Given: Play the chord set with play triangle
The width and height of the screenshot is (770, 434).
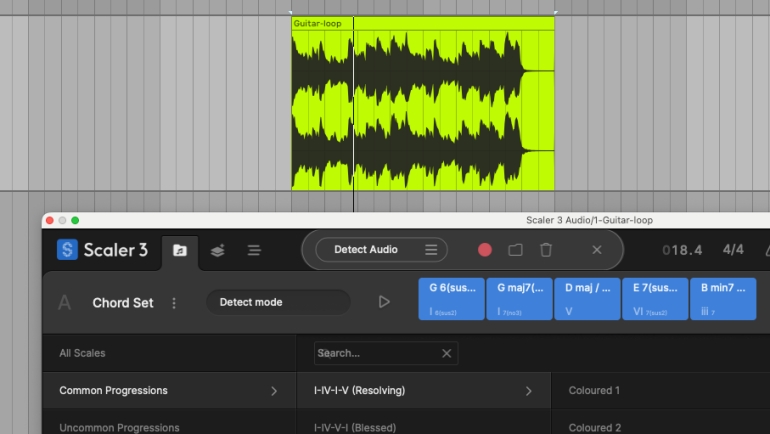Looking at the screenshot, I should coord(384,302).
